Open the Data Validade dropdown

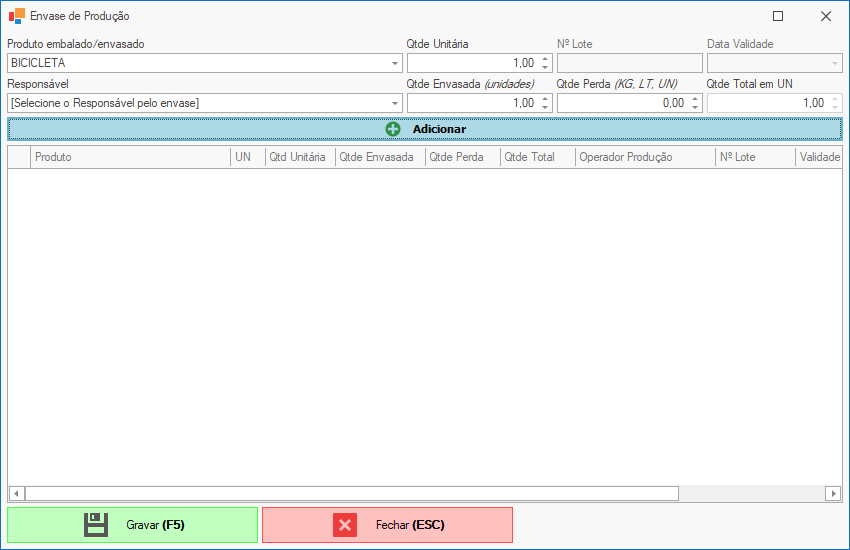click(x=835, y=63)
